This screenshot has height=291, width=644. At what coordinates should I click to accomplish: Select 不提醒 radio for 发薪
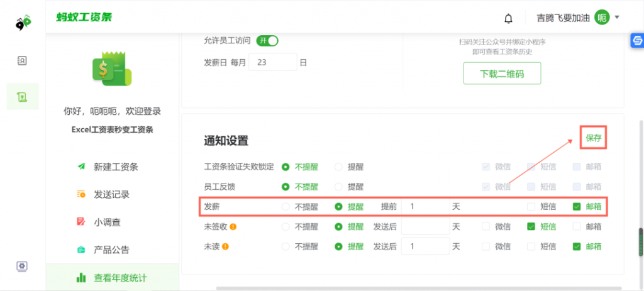[x=286, y=207]
